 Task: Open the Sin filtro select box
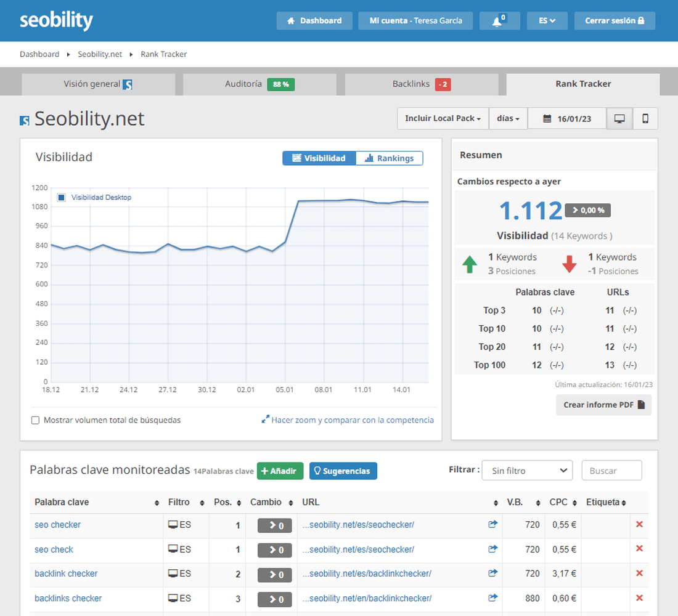pyautogui.click(x=527, y=471)
